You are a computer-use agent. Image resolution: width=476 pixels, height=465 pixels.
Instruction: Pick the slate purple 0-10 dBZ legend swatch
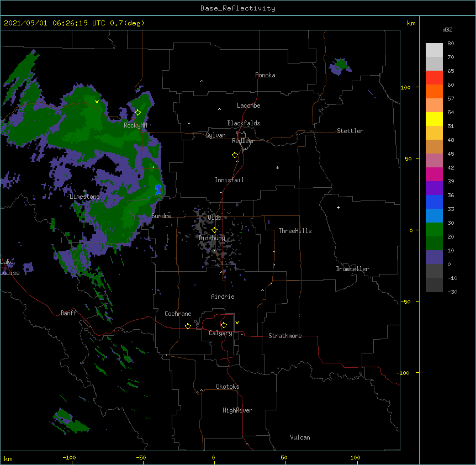434,257
